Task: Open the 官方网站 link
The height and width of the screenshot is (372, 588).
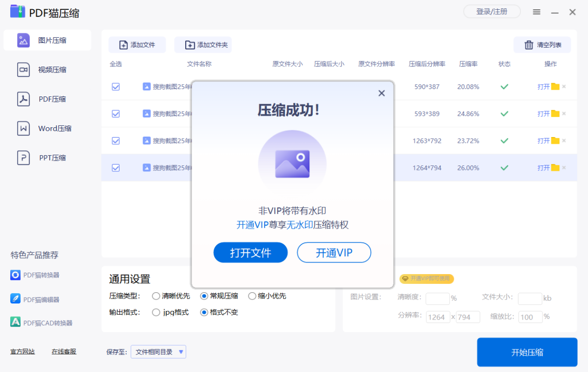Action: point(23,351)
